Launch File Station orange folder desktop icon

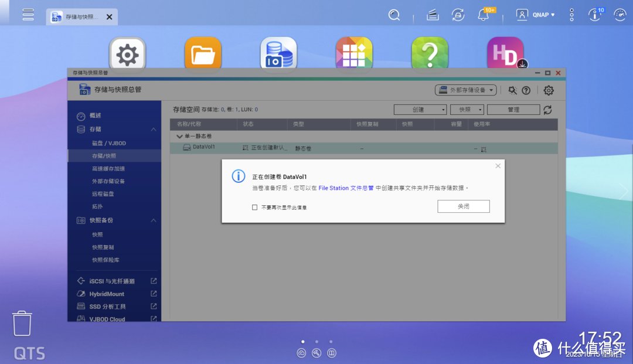[203, 54]
